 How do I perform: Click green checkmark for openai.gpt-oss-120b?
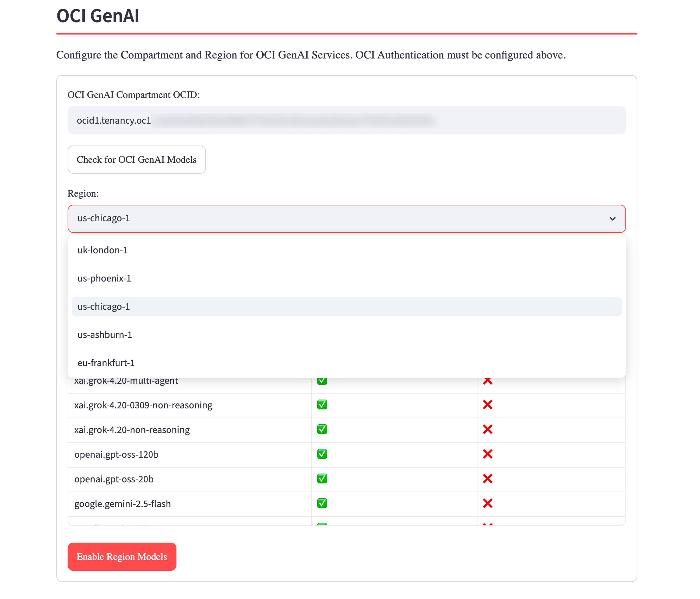322,454
